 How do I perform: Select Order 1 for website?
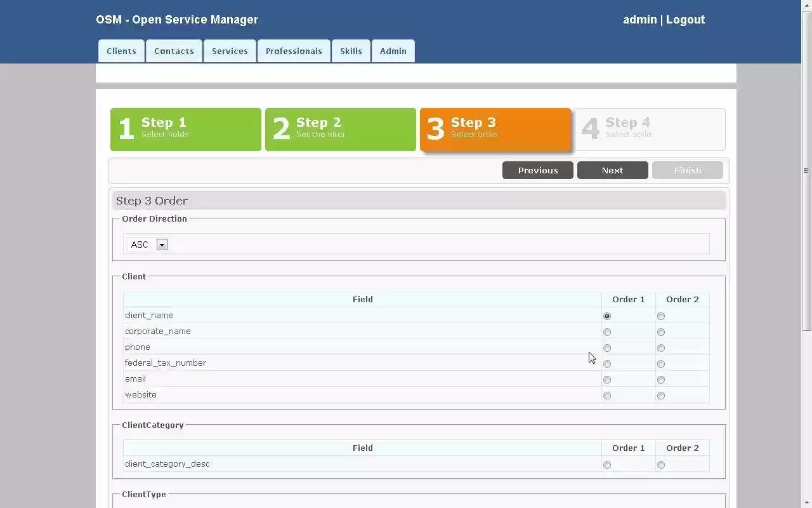click(x=607, y=396)
